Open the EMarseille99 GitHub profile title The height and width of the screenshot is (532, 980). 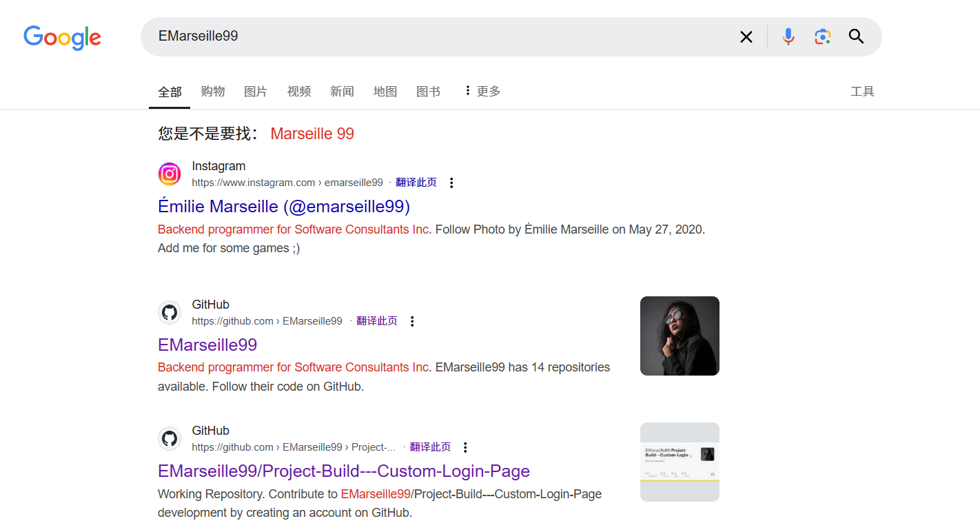click(207, 345)
